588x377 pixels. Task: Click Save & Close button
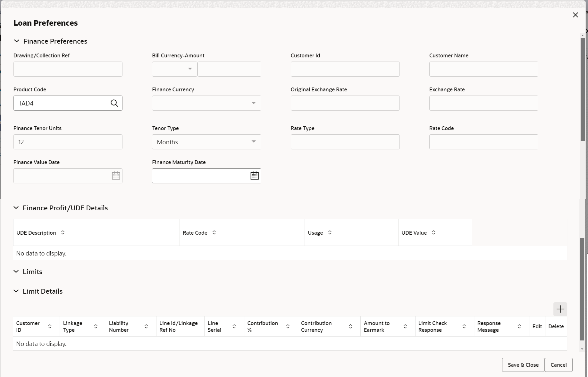[523, 365]
